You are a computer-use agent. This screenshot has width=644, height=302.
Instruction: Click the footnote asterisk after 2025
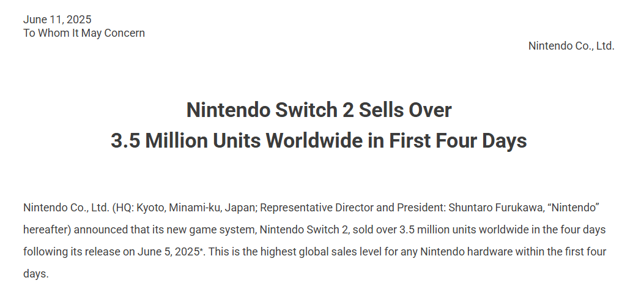(x=202, y=251)
